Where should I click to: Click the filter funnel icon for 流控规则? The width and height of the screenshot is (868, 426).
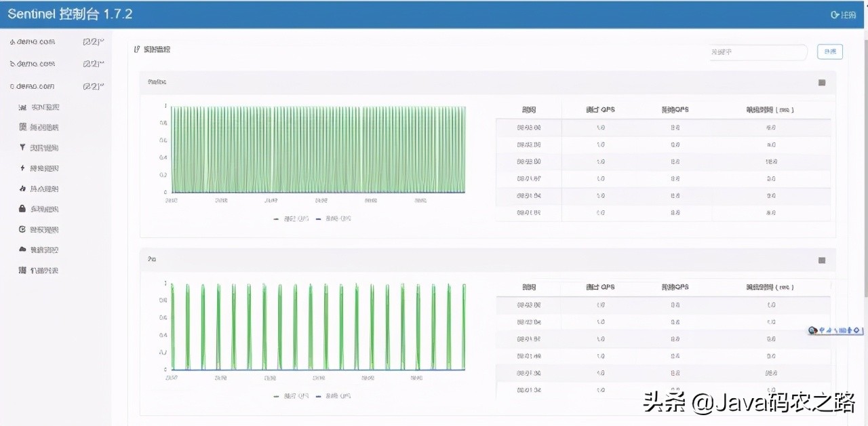click(22, 148)
